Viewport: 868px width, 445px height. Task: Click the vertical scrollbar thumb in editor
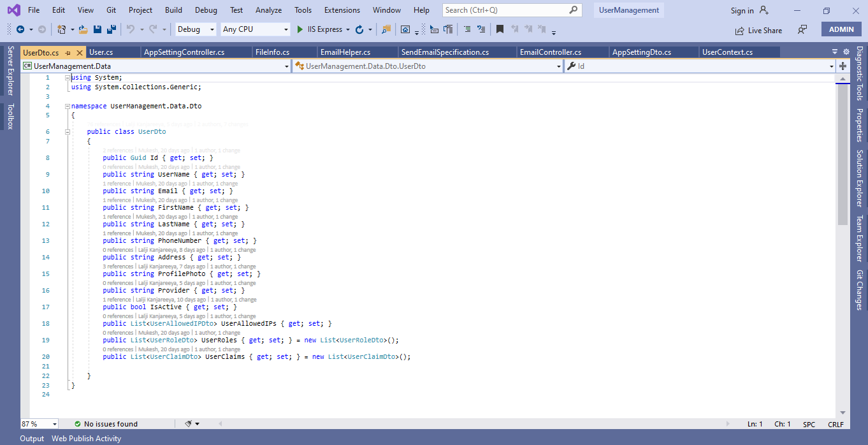coord(843,154)
